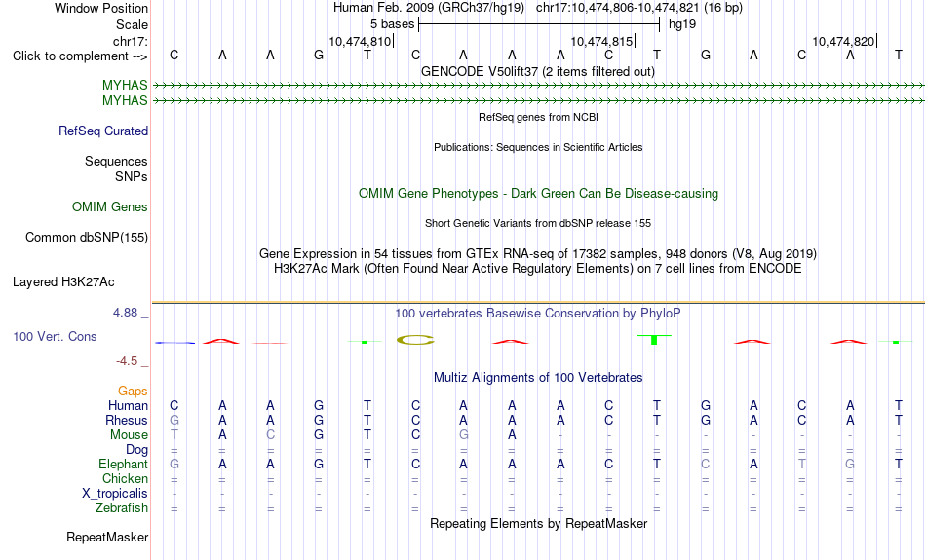The image size is (926, 560).
Task: Select the Dog species label
Action: click(x=136, y=450)
